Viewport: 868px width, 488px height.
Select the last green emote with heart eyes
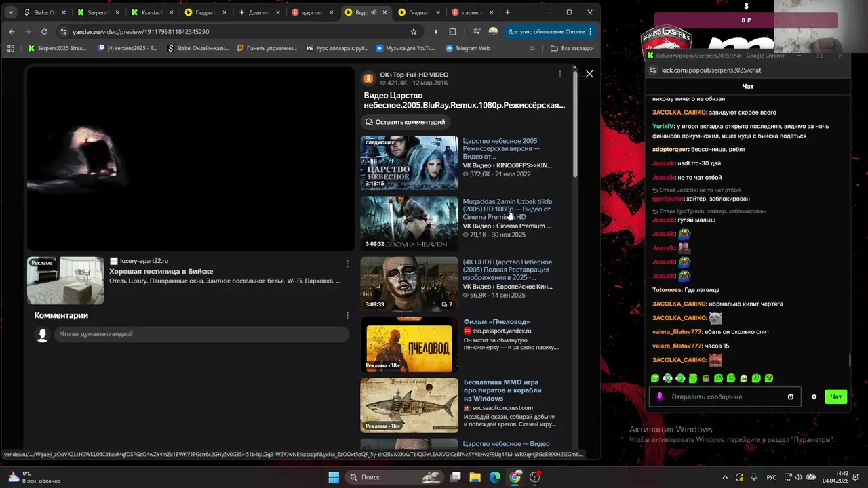768,378
